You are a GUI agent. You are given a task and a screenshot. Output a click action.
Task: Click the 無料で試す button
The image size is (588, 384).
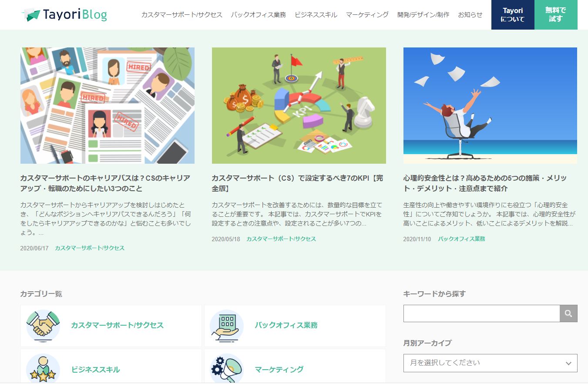[556, 15]
